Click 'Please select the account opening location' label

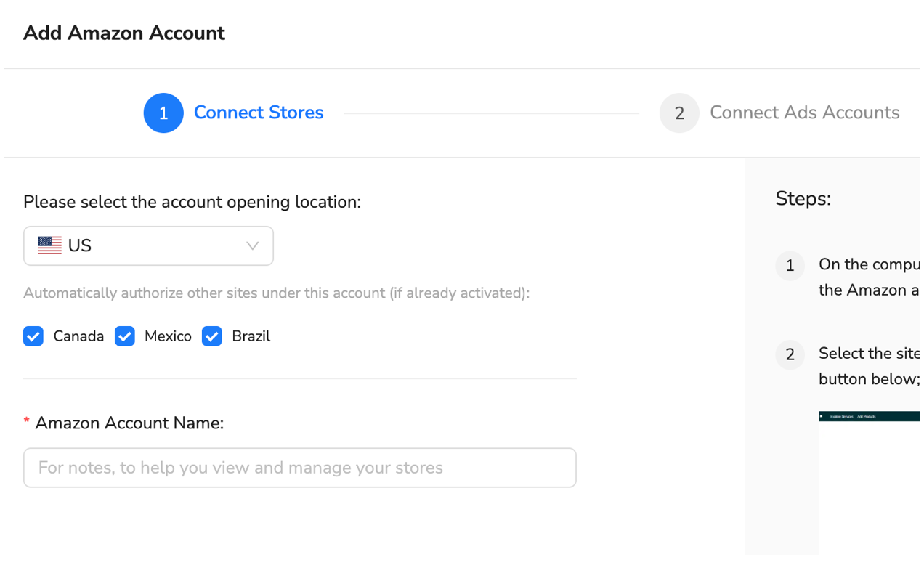pos(192,202)
